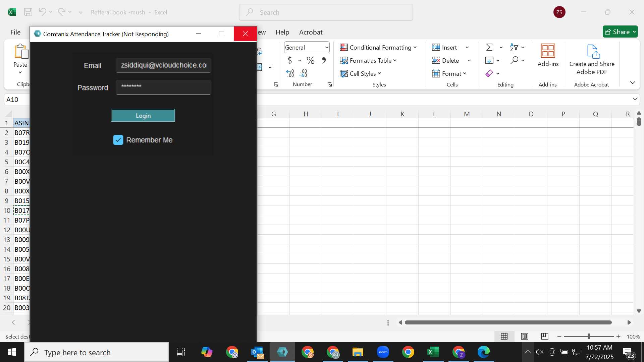Screen dimensions: 644x362
Task: Select column header L
Action: click(x=435, y=114)
